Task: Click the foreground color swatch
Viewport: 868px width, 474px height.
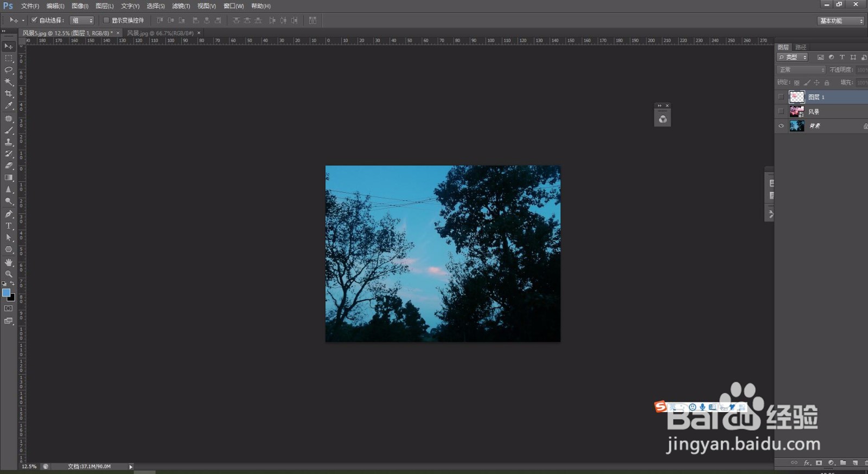Action: click(x=6, y=292)
